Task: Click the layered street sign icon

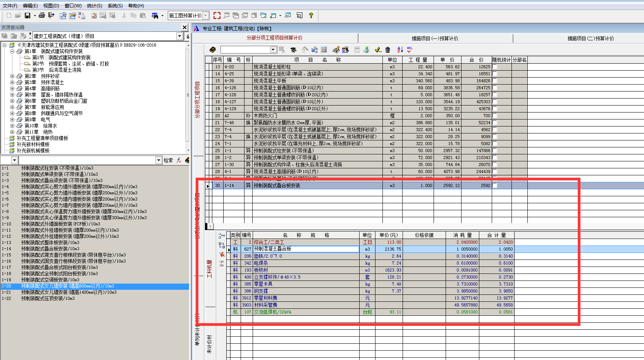Action: click(293, 50)
